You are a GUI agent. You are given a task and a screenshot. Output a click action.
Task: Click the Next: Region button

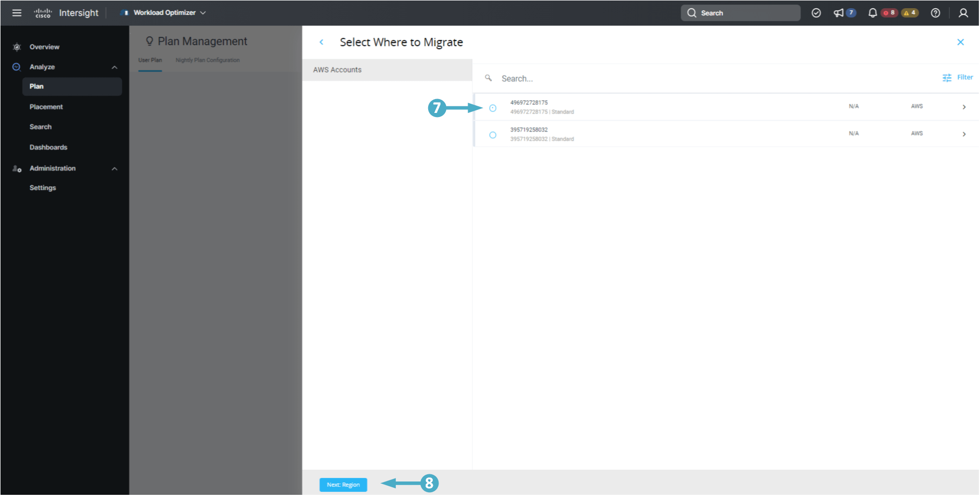(x=343, y=485)
